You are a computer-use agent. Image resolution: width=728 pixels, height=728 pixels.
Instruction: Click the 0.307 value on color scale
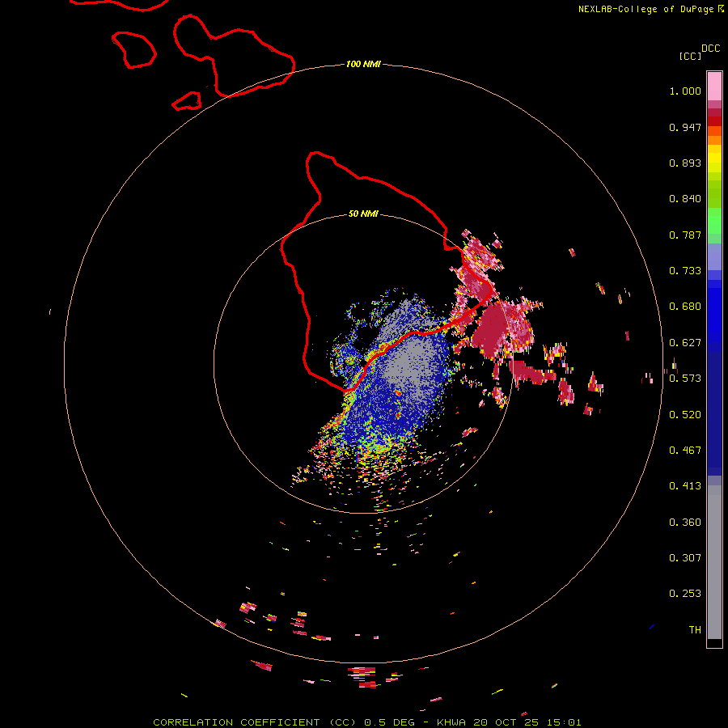(685, 558)
